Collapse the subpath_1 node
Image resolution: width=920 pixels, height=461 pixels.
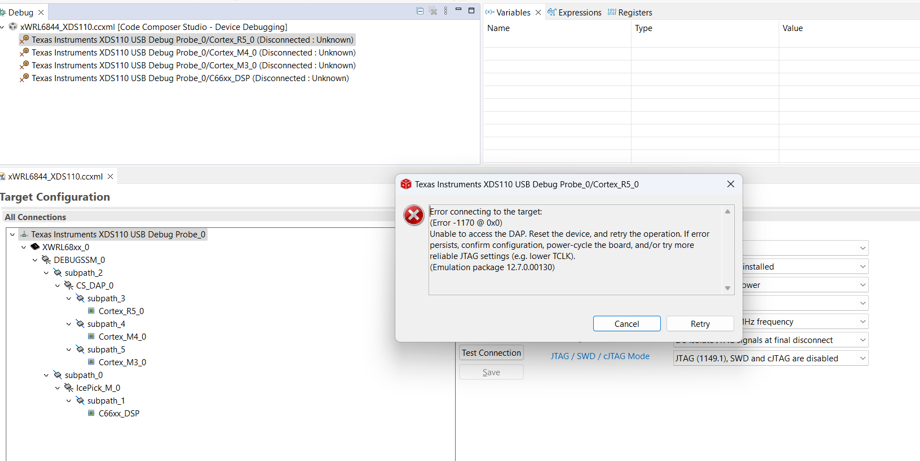[x=69, y=401]
